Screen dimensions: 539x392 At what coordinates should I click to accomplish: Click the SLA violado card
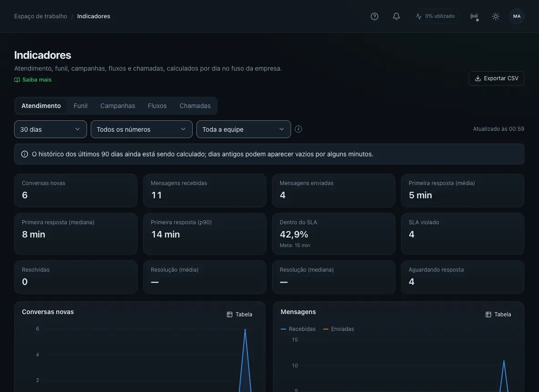coord(462,234)
